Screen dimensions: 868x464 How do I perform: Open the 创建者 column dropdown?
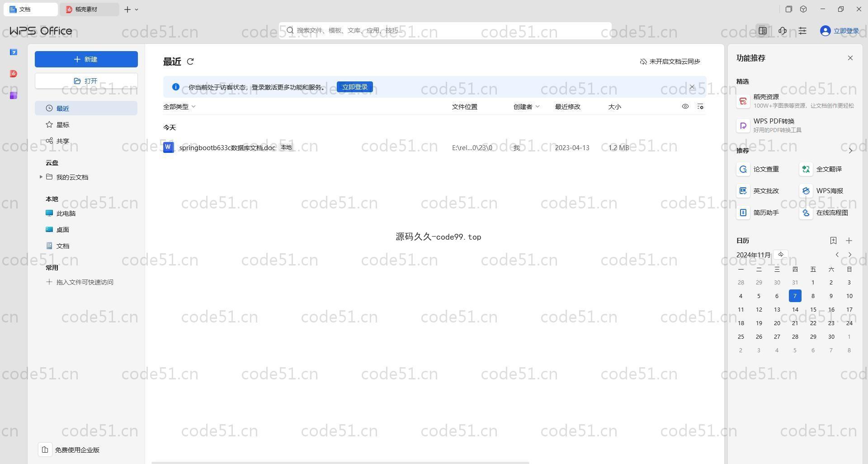point(527,107)
